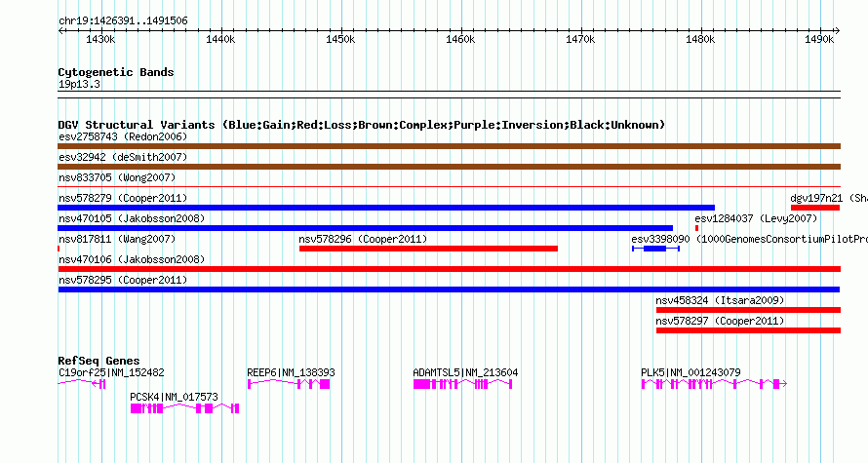
Task: Click the PLK5|NM_001243079 gene label
Action: (690, 373)
